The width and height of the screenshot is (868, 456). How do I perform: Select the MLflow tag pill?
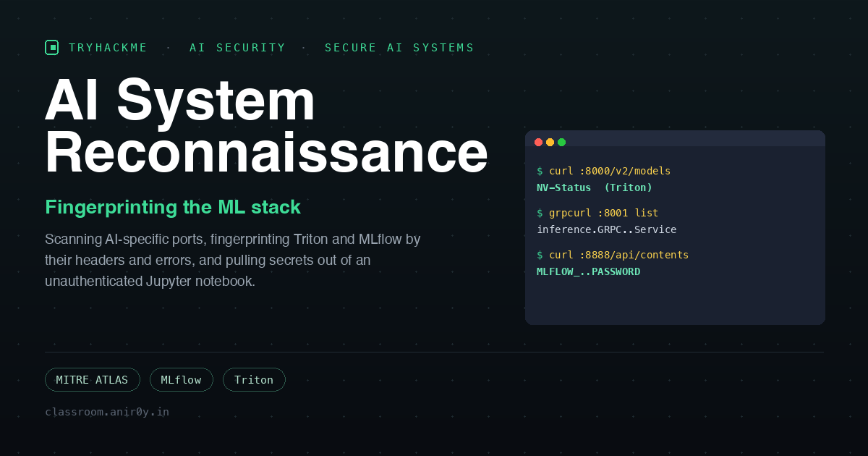click(x=182, y=380)
